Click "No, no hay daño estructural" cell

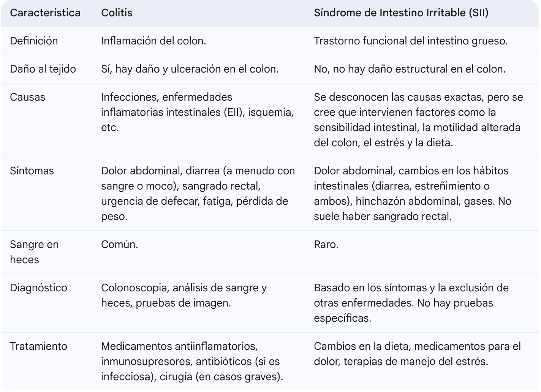410,69
